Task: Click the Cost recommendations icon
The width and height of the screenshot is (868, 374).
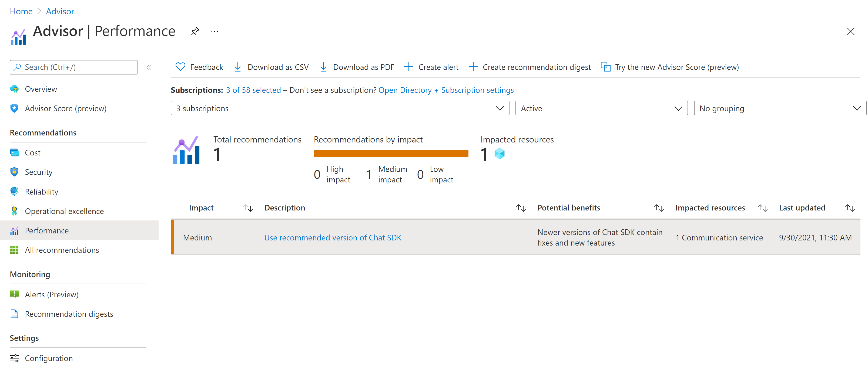Action: pyautogui.click(x=14, y=152)
